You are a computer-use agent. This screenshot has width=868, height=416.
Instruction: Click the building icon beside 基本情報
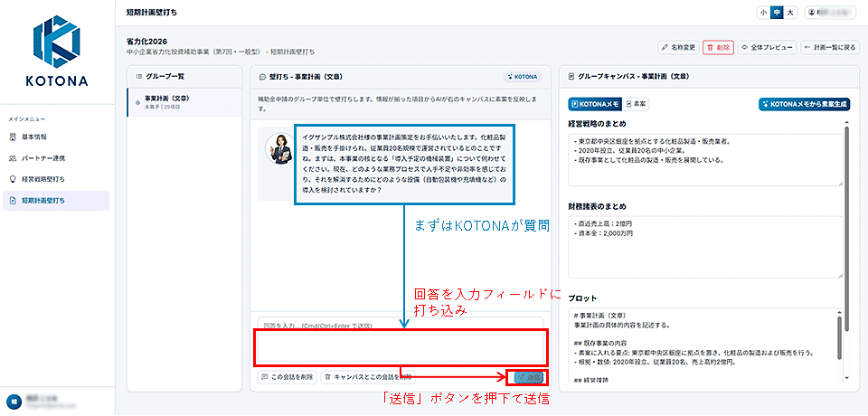14,137
